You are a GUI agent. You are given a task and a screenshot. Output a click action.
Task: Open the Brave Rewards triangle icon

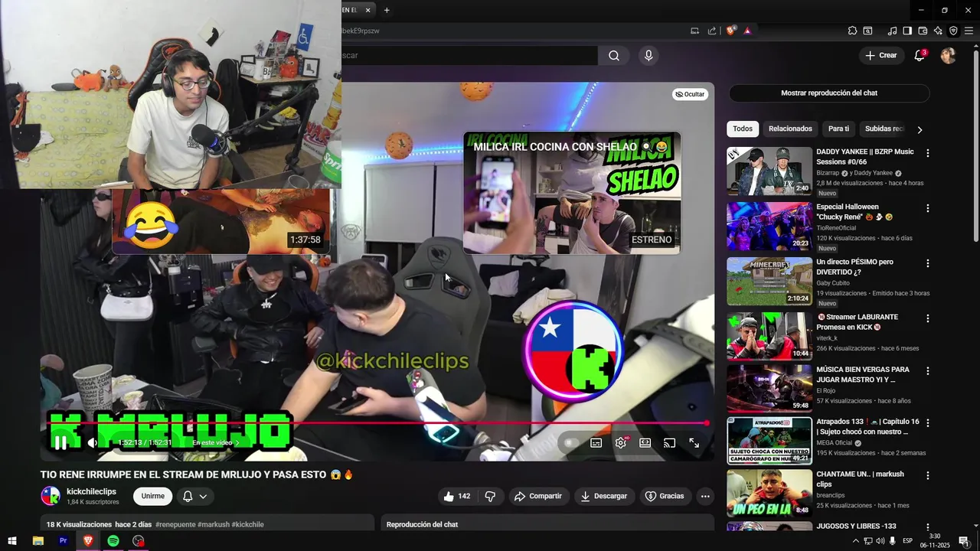[x=747, y=31]
